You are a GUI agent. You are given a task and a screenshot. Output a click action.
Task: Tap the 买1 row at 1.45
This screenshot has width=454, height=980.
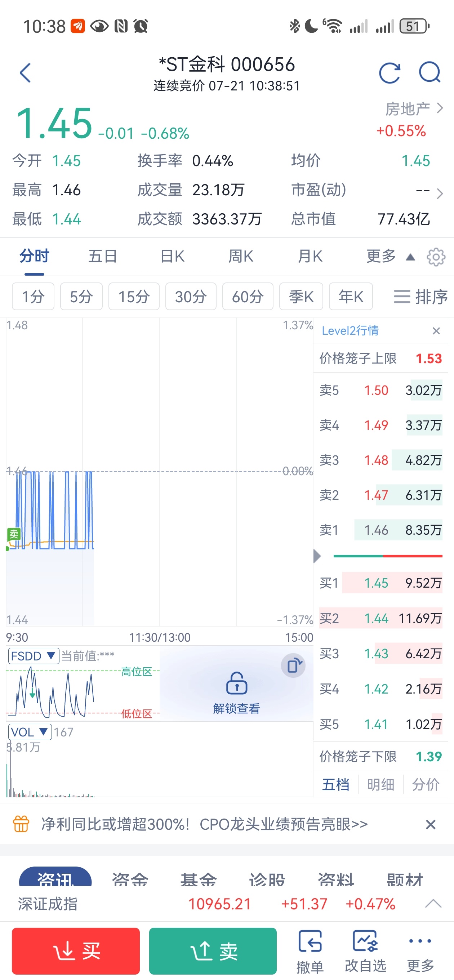[x=380, y=583]
